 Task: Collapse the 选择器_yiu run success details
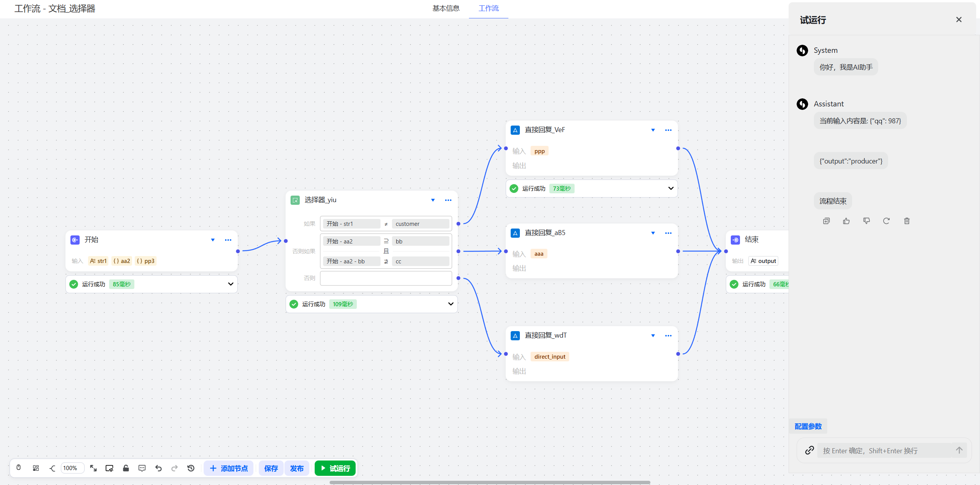click(x=451, y=304)
